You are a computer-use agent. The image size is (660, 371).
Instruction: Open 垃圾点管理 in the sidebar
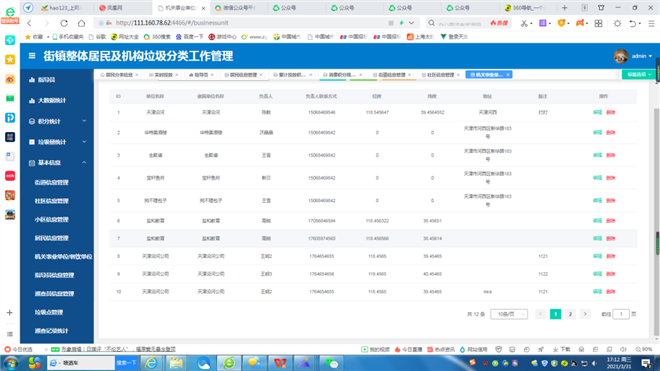[x=49, y=312]
